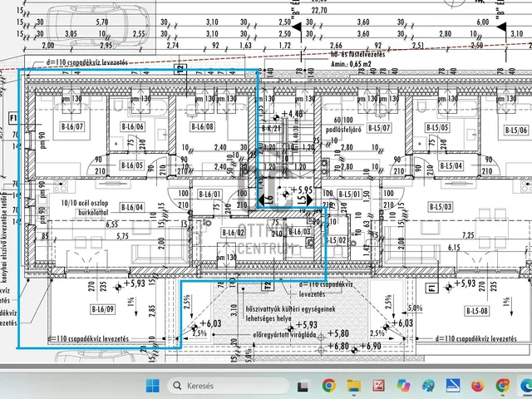Click the overall dimension 22,70
532x399 pixels.
pos(319,11)
